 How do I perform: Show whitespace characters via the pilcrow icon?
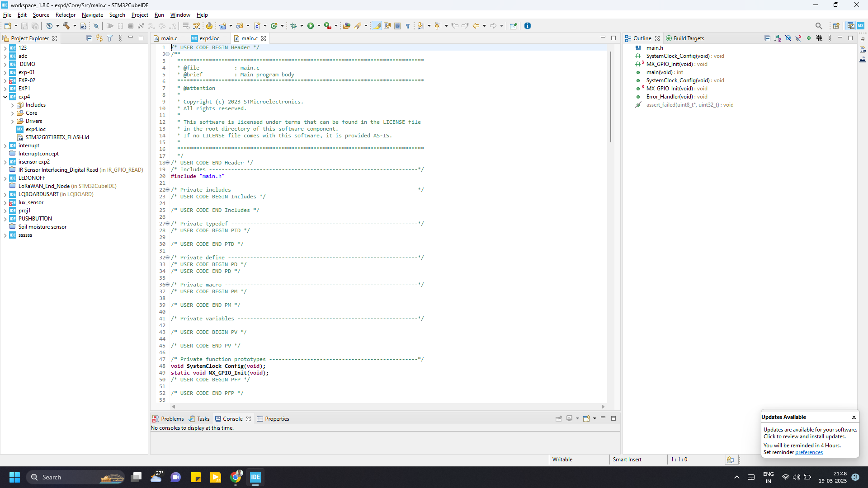[x=407, y=26]
